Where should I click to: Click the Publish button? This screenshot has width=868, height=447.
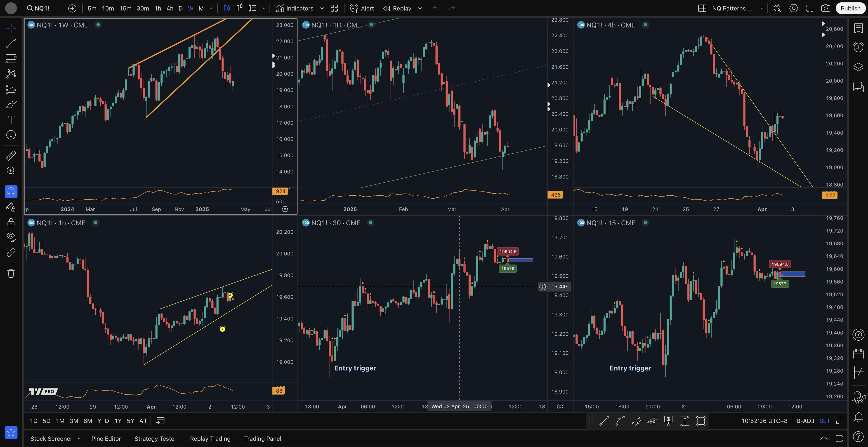tap(850, 8)
